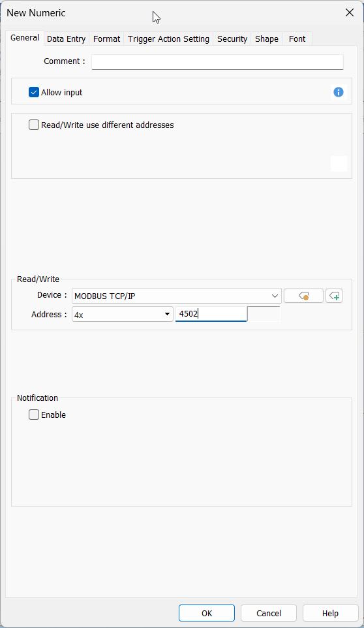Expand the MODBUS TCP/IP device dropdown
Screen dimensions: 364x628
coord(177,296)
